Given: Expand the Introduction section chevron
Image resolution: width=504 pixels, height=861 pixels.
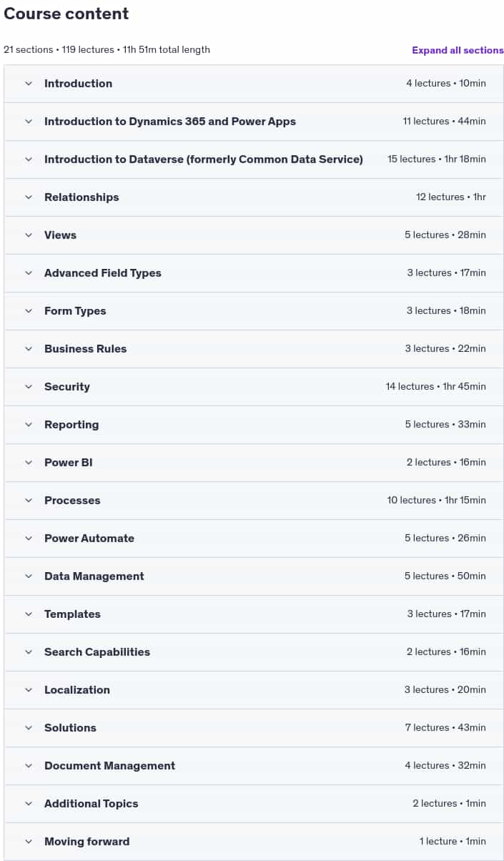Looking at the screenshot, I should tap(29, 84).
